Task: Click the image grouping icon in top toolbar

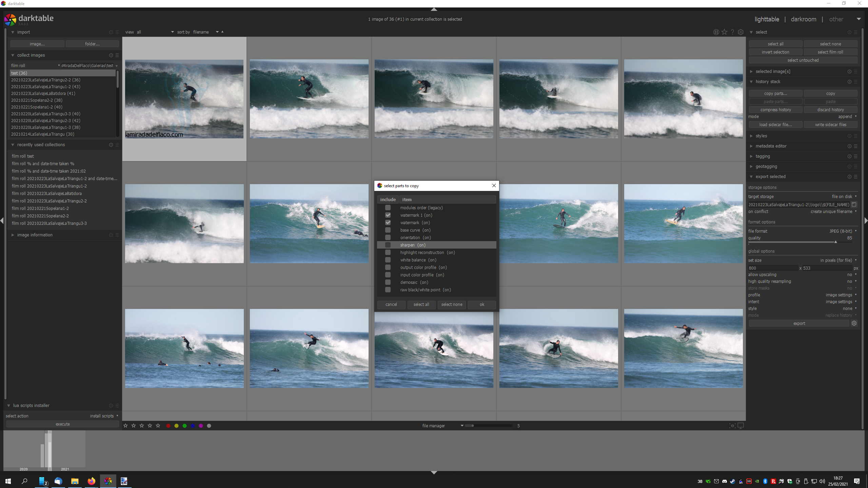Action: tap(716, 32)
